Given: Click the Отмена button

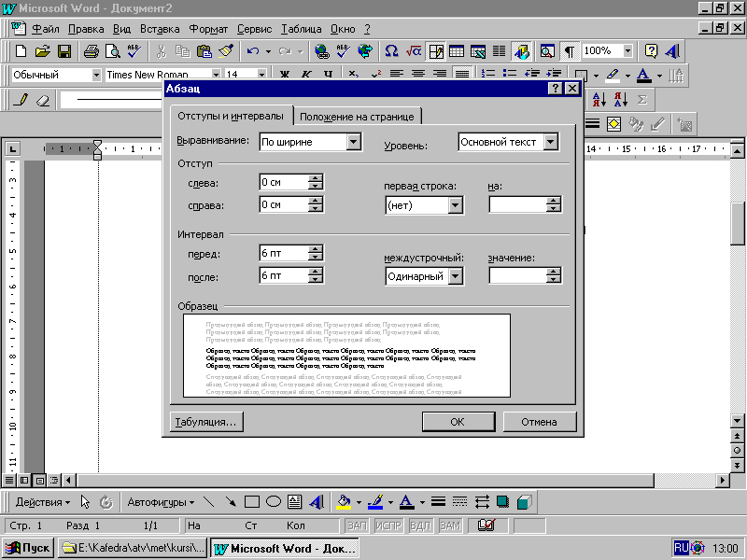Looking at the screenshot, I should [x=540, y=422].
